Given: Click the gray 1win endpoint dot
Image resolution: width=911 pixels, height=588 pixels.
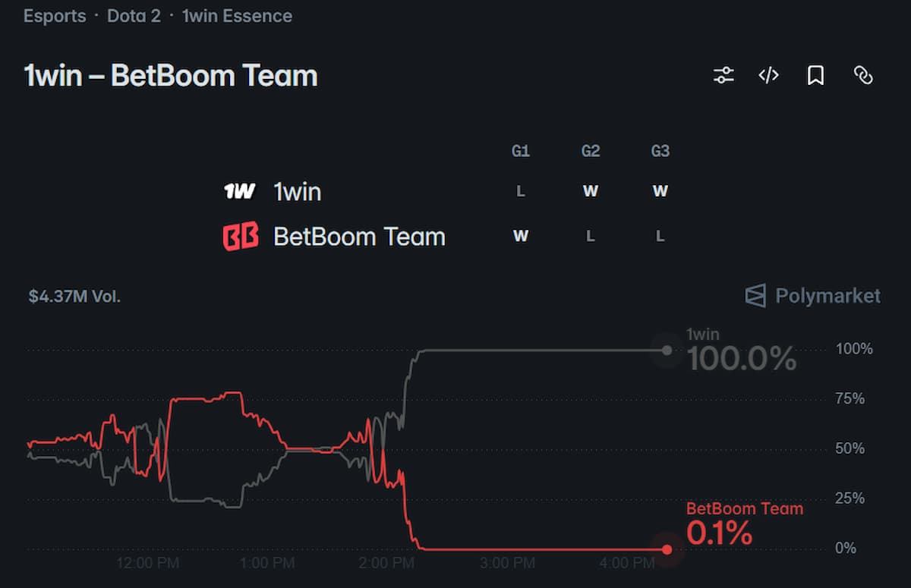Looking at the screenshot, I should pos(667,351).
